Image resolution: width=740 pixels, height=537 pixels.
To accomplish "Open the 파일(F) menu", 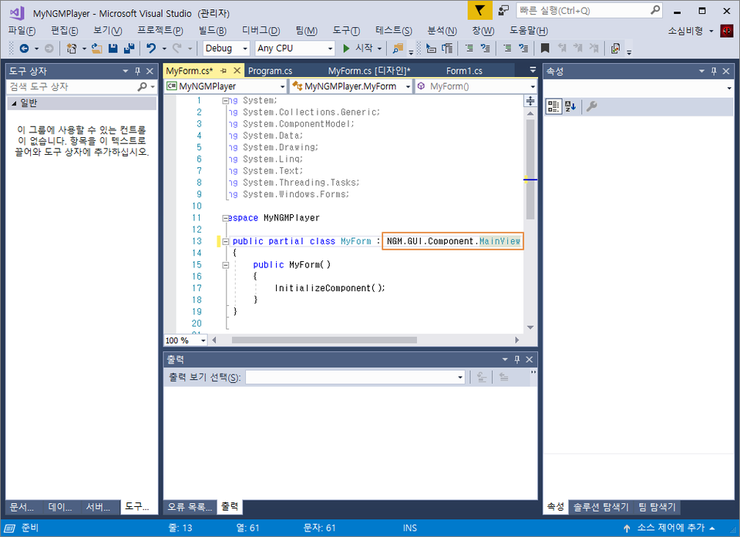I will [22, 31].
